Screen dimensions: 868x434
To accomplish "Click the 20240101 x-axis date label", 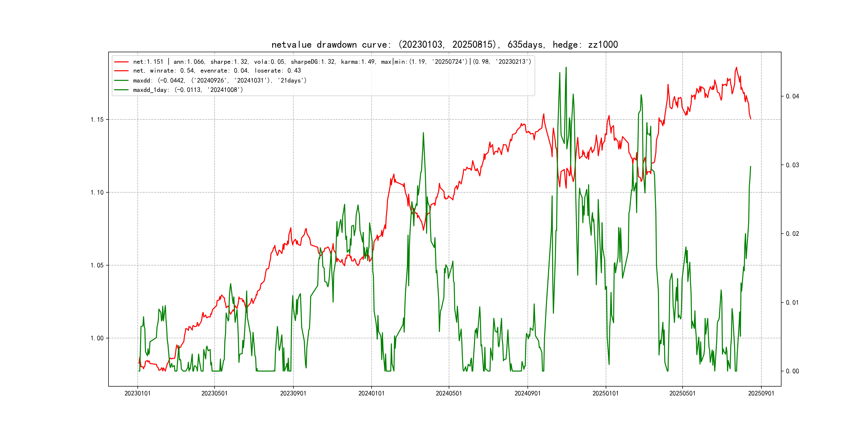I will (371, 394).
